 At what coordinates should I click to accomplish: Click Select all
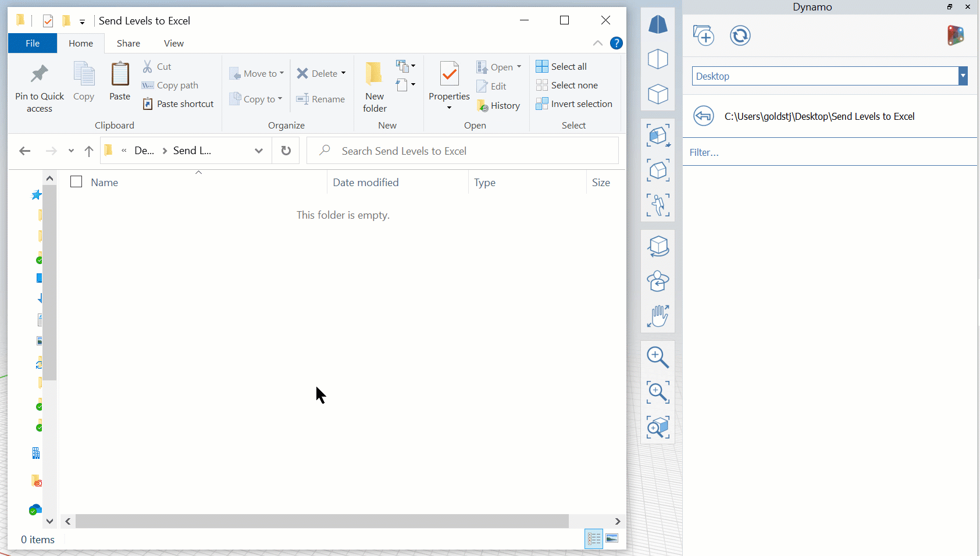click(561, 66)
